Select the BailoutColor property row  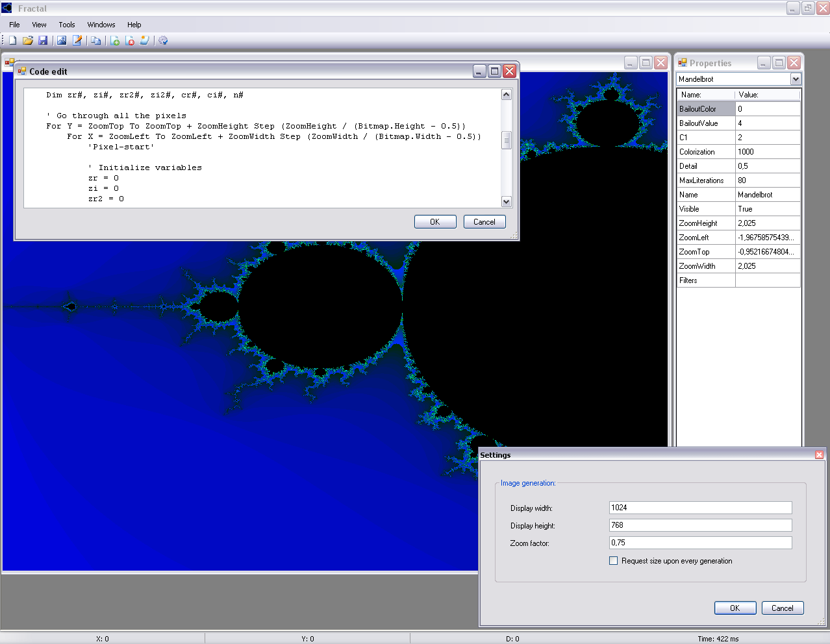[738, 109]
